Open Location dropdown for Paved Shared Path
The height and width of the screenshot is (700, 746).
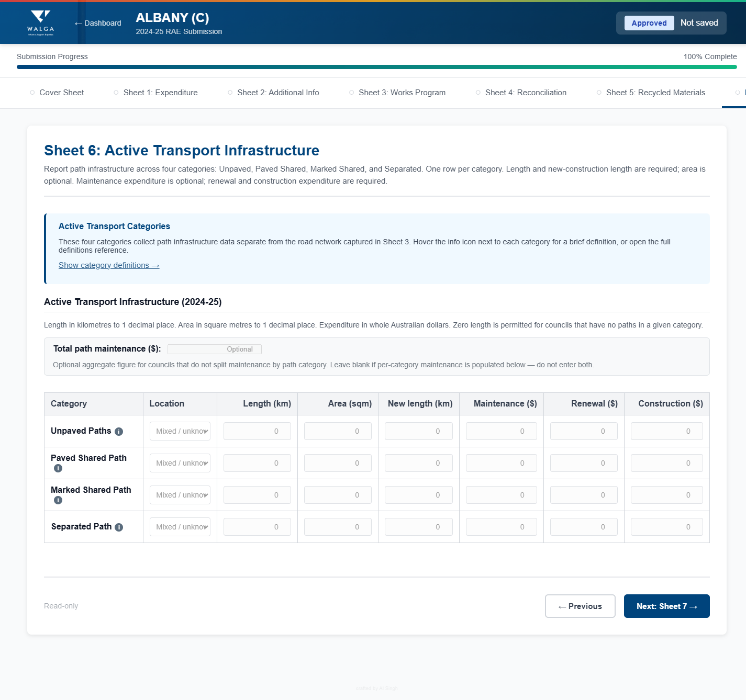point(180,463)
